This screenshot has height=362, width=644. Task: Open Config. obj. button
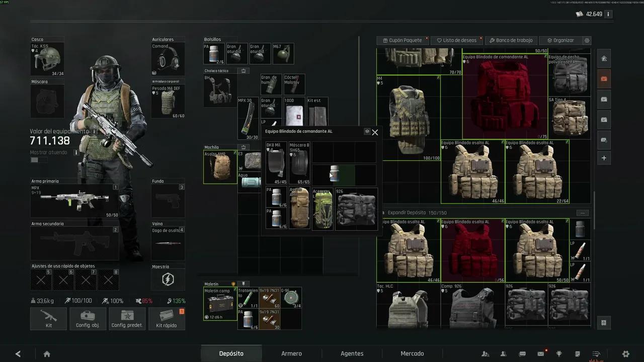click(x=88, y=318)
